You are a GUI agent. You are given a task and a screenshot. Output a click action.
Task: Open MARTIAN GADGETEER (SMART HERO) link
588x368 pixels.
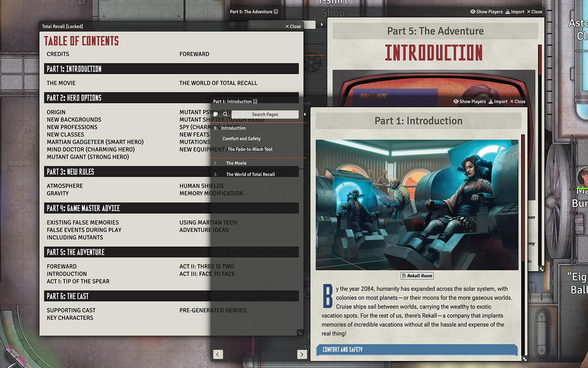point(95,142)
